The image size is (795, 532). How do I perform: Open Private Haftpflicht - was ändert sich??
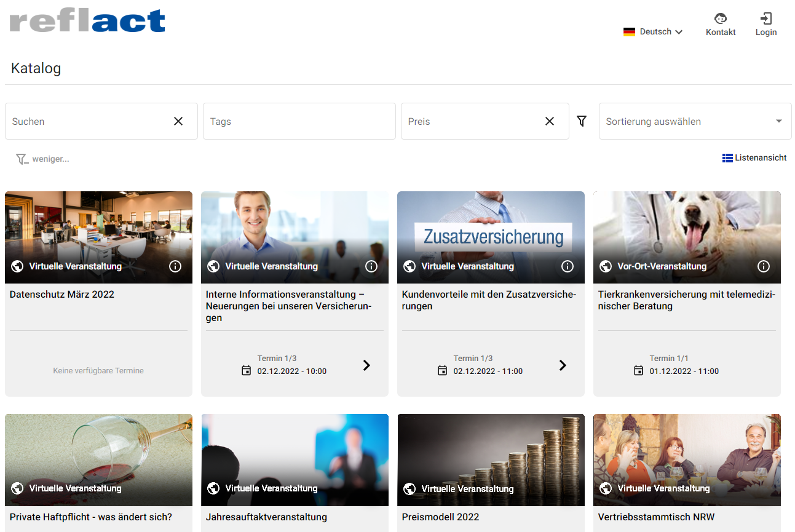pos(91,517)
